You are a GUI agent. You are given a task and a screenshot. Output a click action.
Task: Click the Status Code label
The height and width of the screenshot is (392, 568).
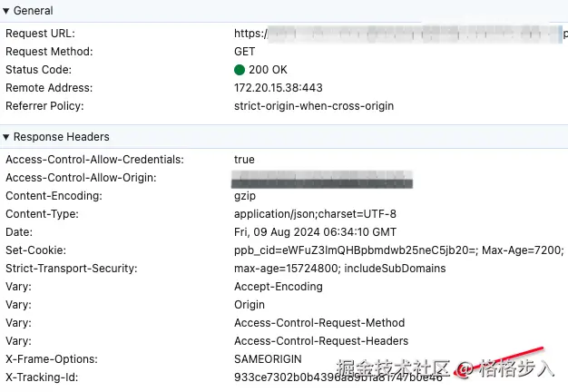[x=38, y=70]
